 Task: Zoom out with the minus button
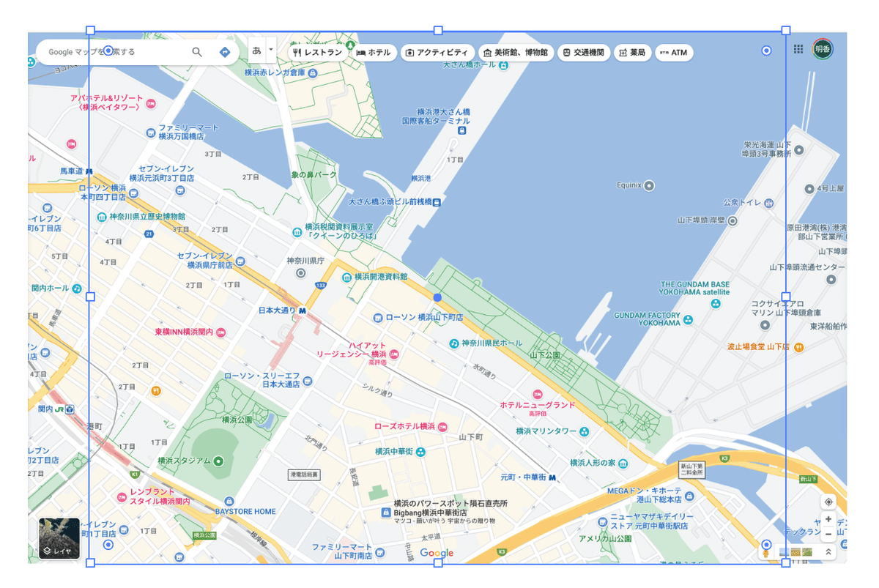828,534
